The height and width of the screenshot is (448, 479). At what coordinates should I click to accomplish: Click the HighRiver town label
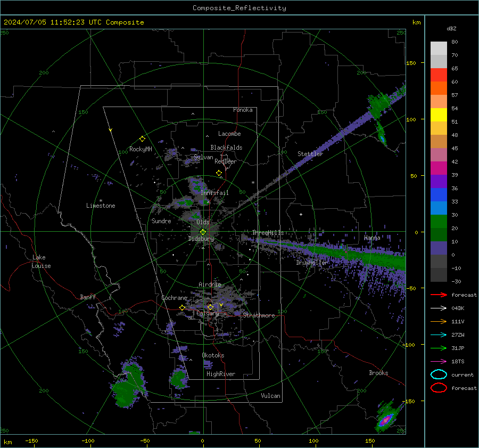pos(221,374)
